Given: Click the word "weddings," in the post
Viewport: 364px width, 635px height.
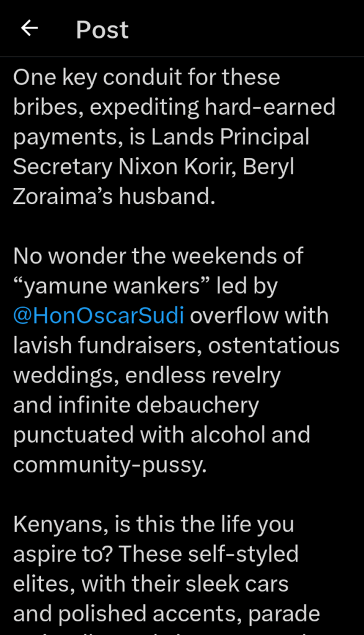Looking at the screenshot, I should point(66,376).
